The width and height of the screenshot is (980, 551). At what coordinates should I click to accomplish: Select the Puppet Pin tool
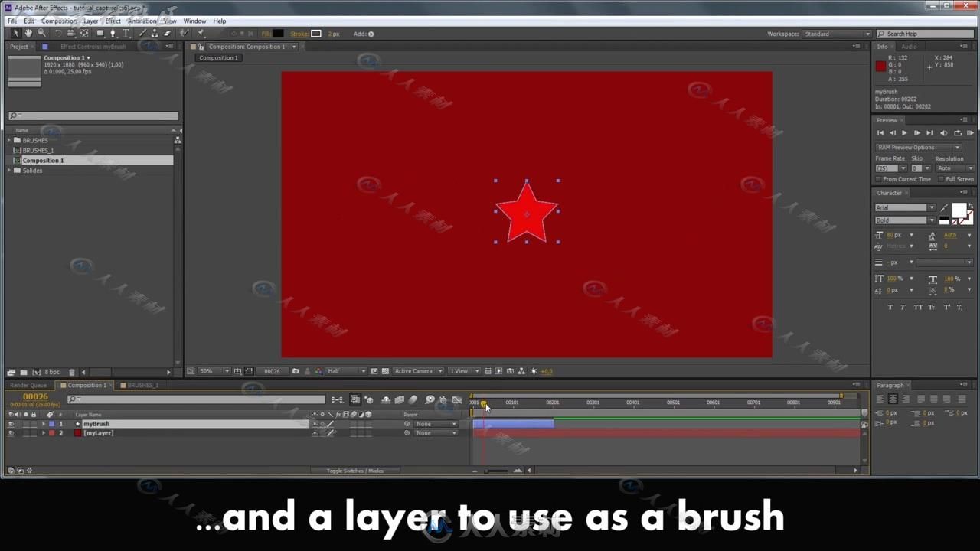click(201, 34)
